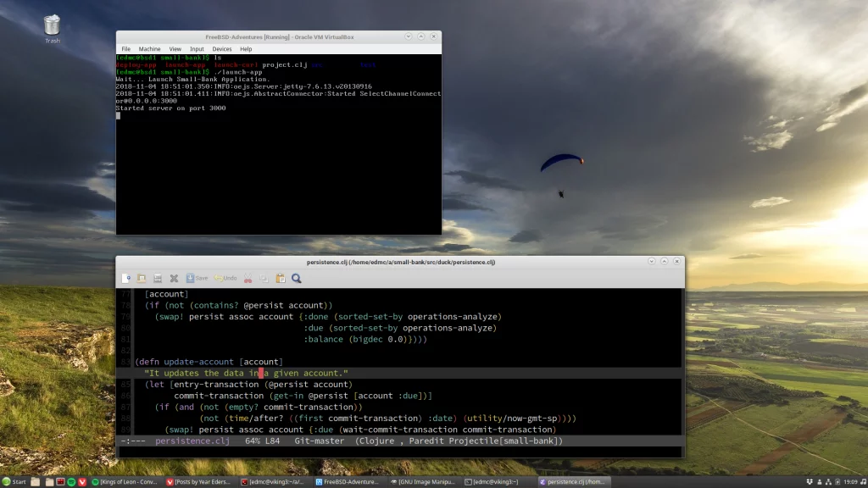The width and height of the screenshot is (868, 488).
Task: Click the Undo button in the toolbar
Action: tap(225, 278)
